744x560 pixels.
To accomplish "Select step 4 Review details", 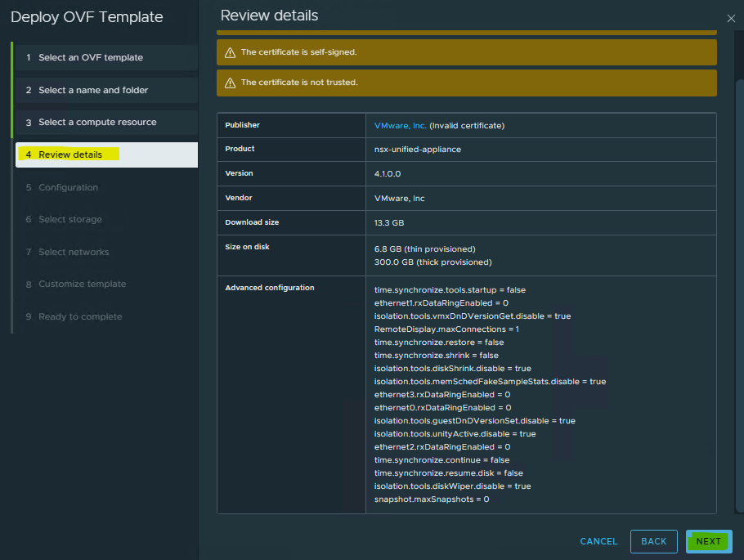I will (x=106, y=155).
